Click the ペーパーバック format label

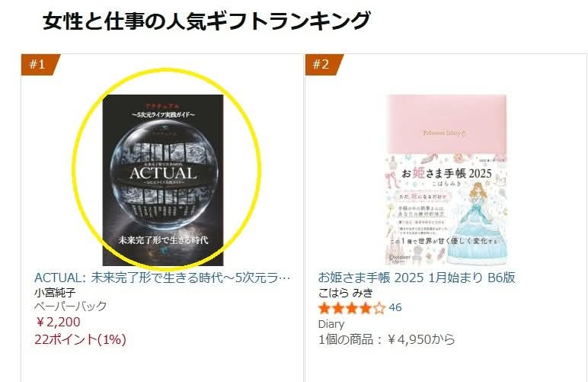tap(71, 307)
